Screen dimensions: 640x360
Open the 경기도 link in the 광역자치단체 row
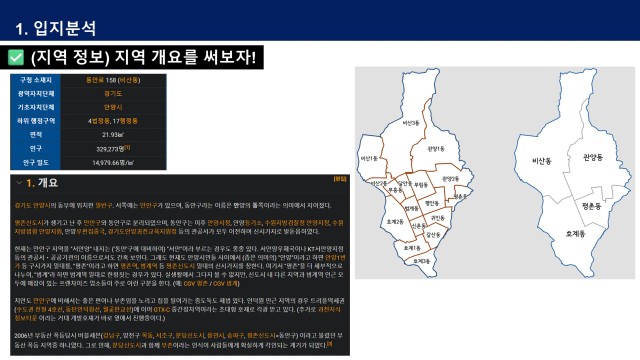pos(113,93)
